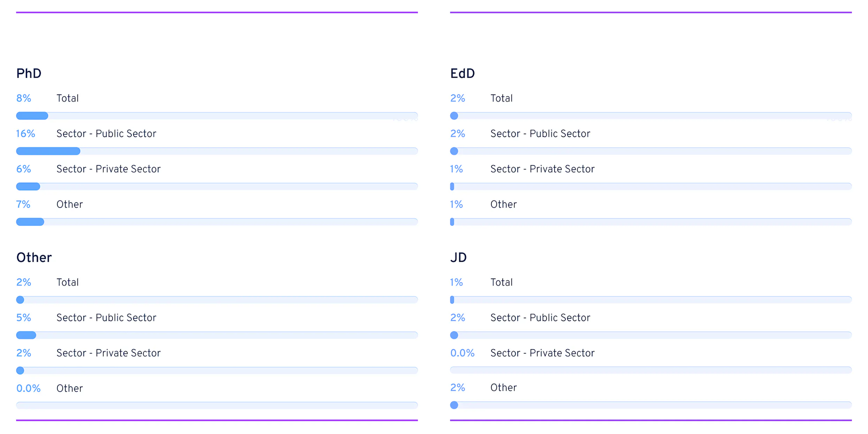The height and width of the screenshot is (434, 868).
Task: Click the EdD Public Sector progress bar
Action: 651,151
